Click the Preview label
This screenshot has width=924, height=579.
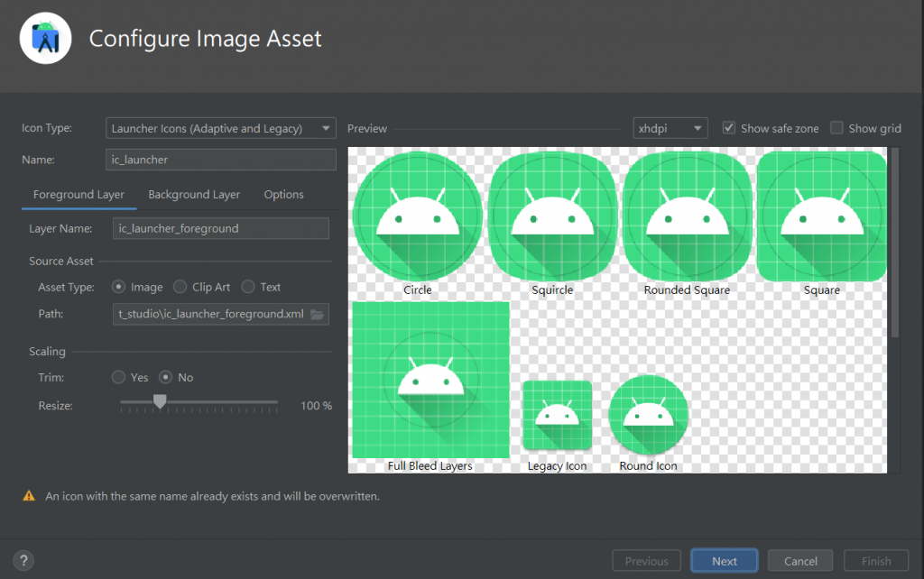367,128
